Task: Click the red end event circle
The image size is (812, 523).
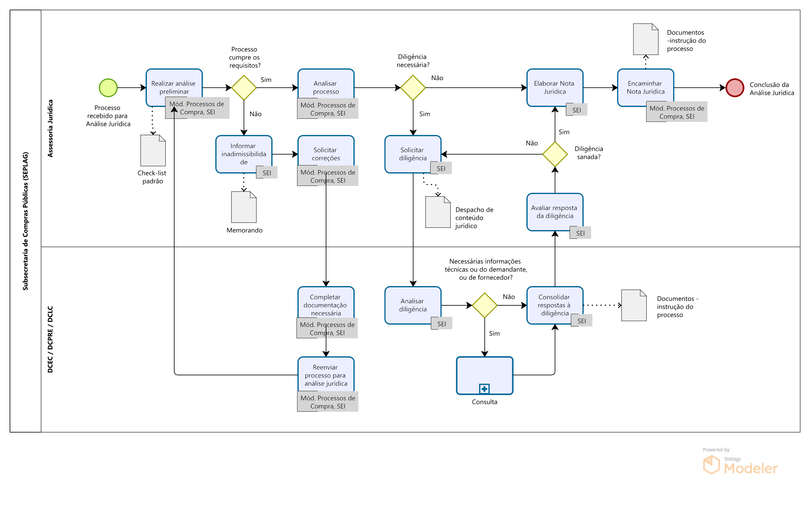Action: point(735,88)
